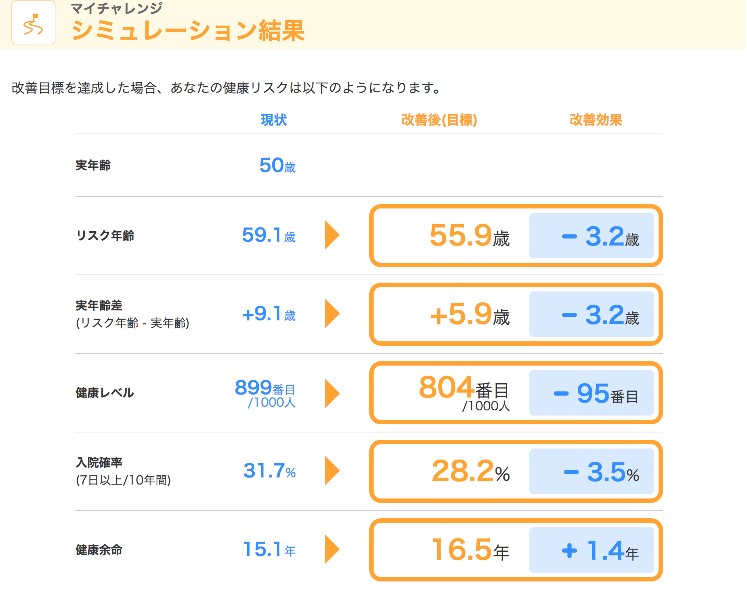Viewport: 747px width, 601px height.
Task: Select the 改善後(目標) column header
Action: point(439,120)
